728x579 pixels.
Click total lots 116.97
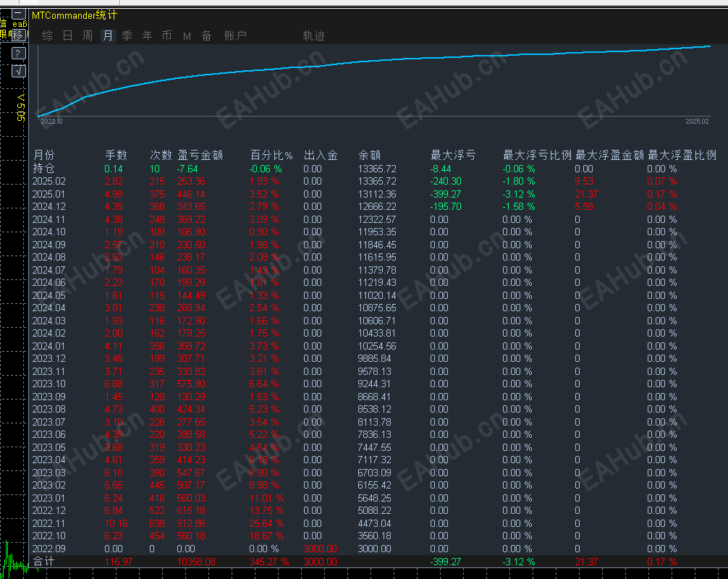click(119, 562)
